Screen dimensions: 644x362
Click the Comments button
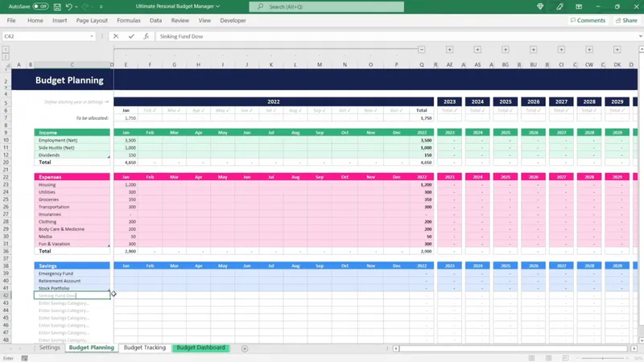tap(588, 21)
